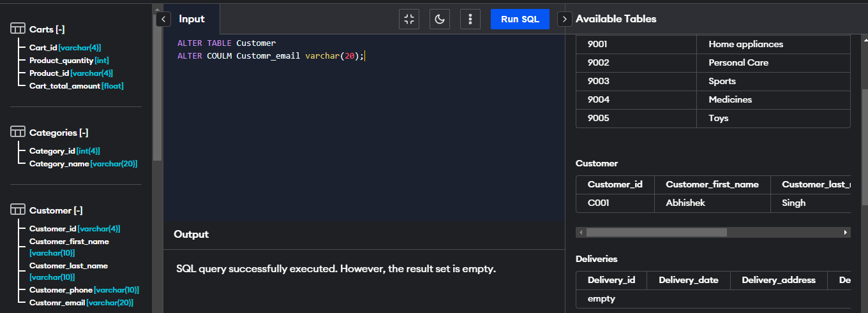Image resolution: width=868 pixels, height=313 pixels.
Task: Click the Output panel heading
Action: (191, 234)
